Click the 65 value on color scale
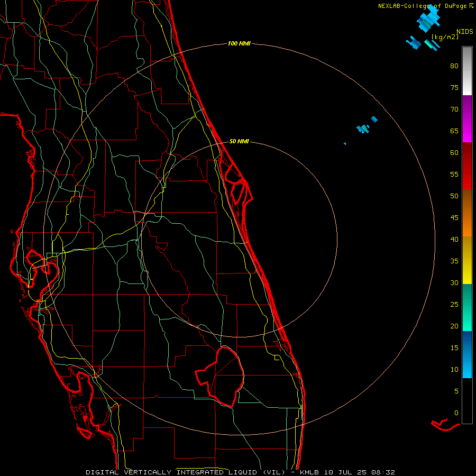Viewport: 476px width, 476px height. [454, 131]
